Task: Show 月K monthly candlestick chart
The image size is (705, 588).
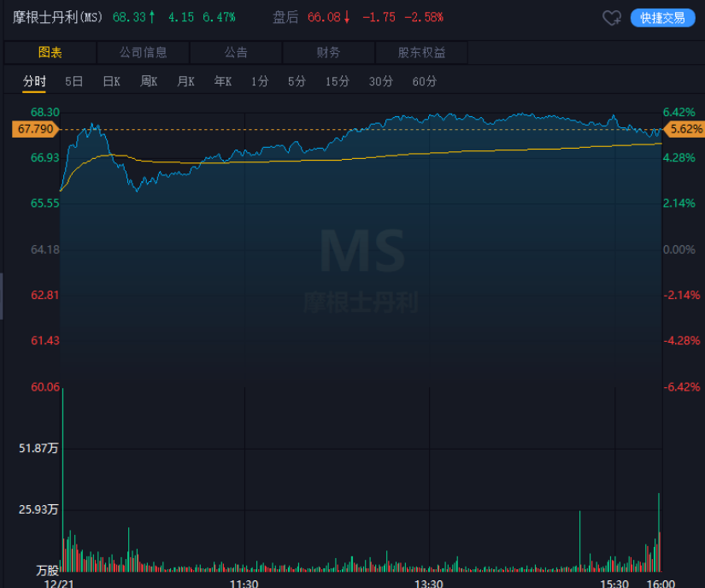Action: (185, 82)
